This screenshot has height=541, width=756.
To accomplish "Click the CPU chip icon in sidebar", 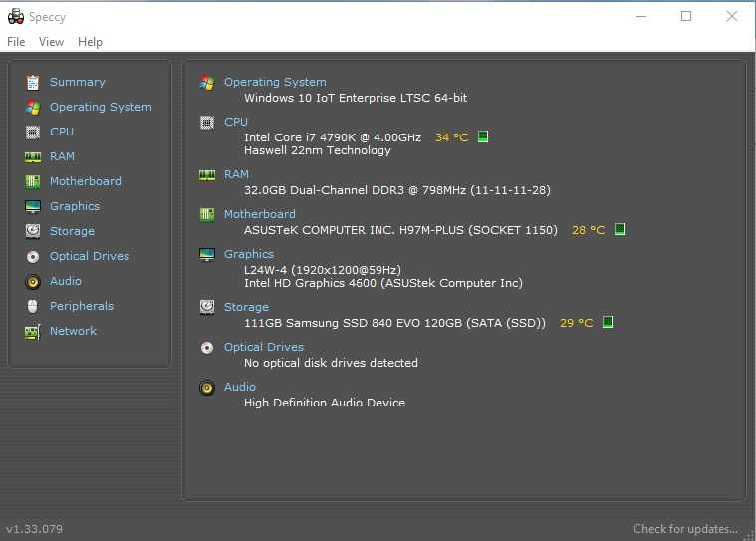I will click(x=33, y=133).
